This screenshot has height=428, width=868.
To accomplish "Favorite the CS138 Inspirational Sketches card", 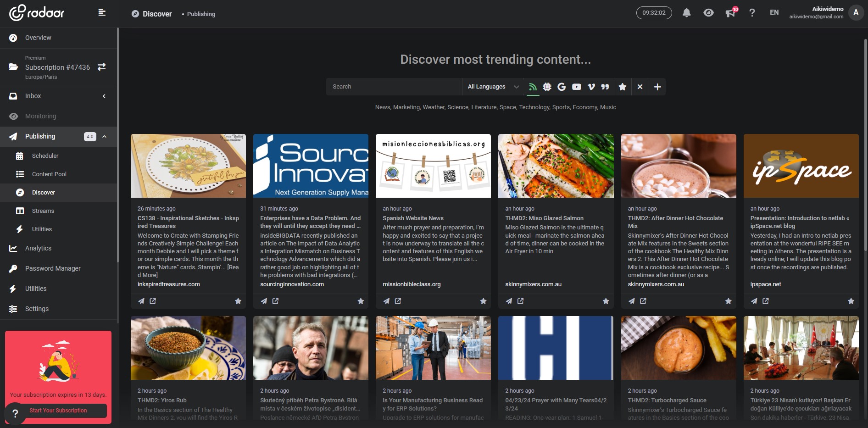I will [238, 301].
